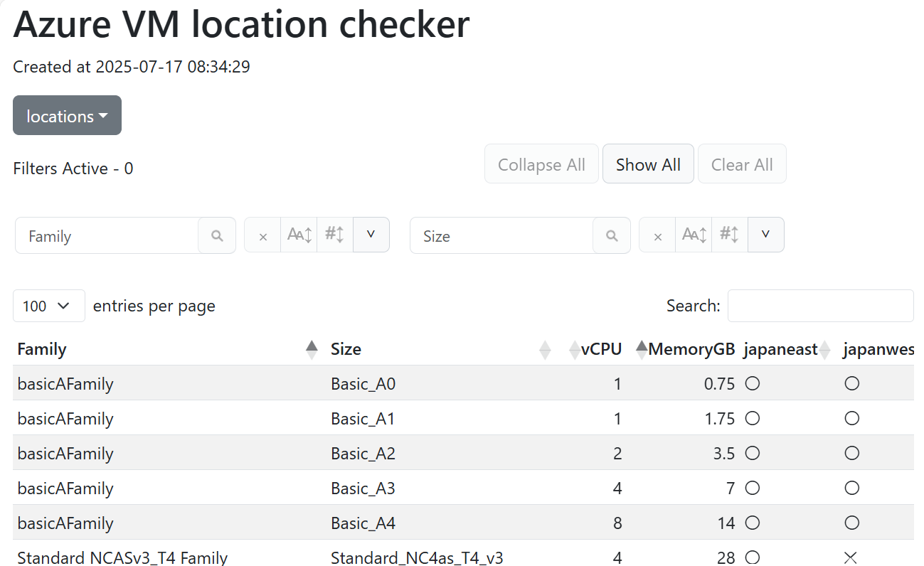Sort Size pane alphabetically
Viewport: 924px width, 566px height.
(694, 235)
